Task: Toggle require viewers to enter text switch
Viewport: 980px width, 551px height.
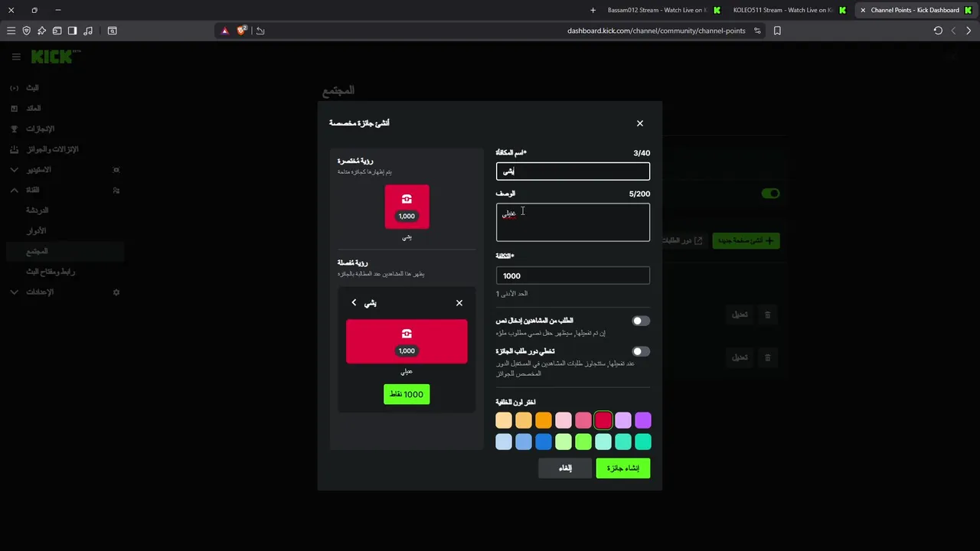Action: pyautogui.click(x=641, y=321)
